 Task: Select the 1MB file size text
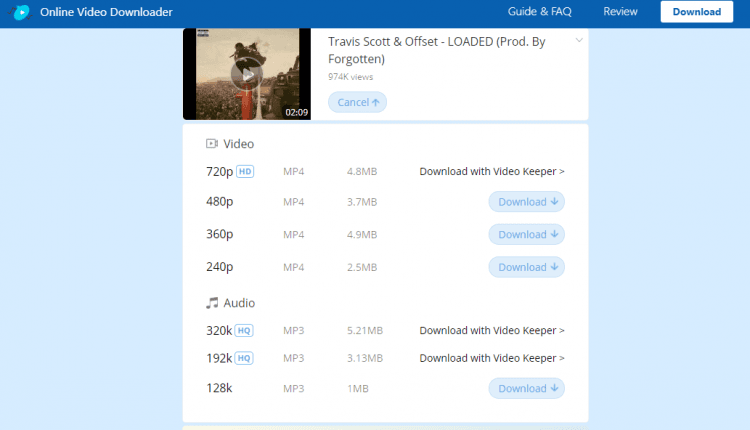click(358, 388)
